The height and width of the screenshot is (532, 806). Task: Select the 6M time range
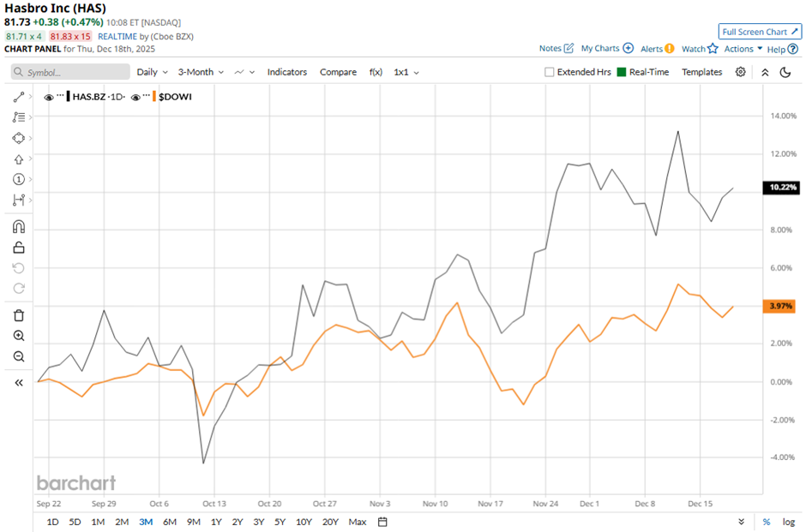(170, 522)
